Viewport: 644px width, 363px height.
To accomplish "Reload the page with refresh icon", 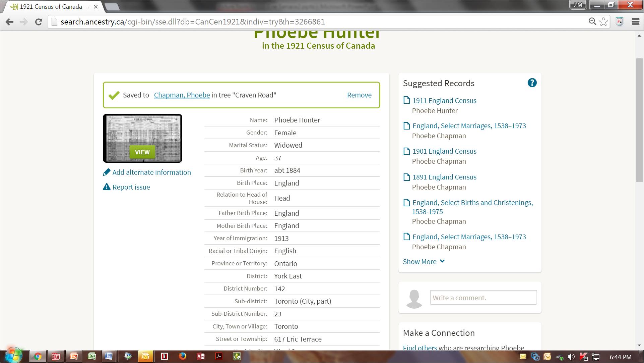I will (39, 22).
